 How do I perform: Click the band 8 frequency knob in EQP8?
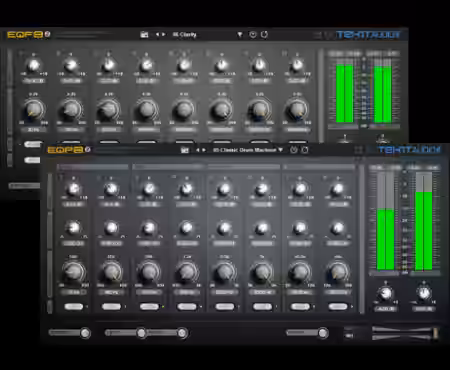pos(338,272)
